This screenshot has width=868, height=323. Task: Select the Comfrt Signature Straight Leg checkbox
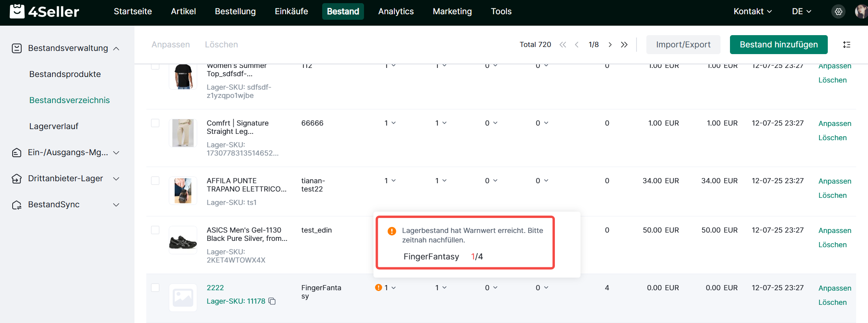(x=155, y=123)
